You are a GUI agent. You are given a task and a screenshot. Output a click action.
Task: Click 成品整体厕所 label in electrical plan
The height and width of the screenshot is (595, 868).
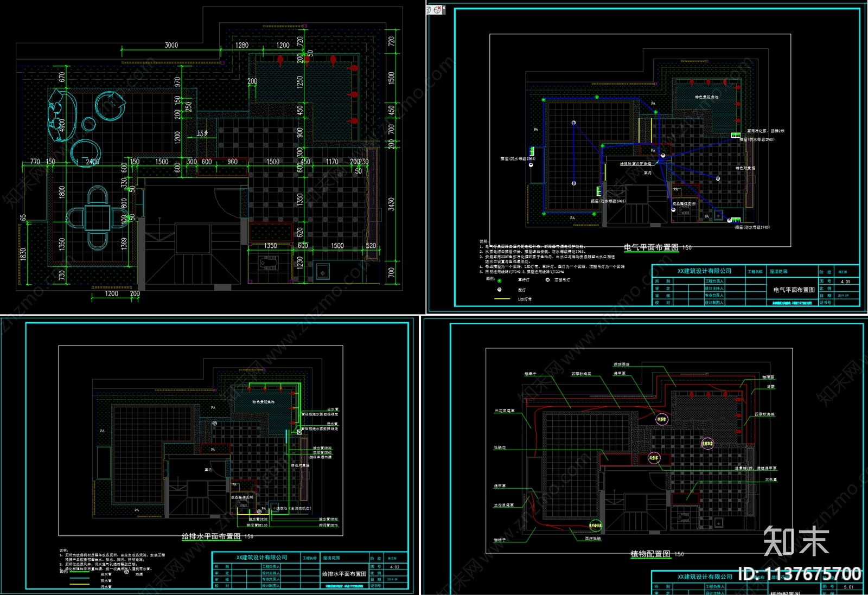pyautogui.click(x=684, y=204)
